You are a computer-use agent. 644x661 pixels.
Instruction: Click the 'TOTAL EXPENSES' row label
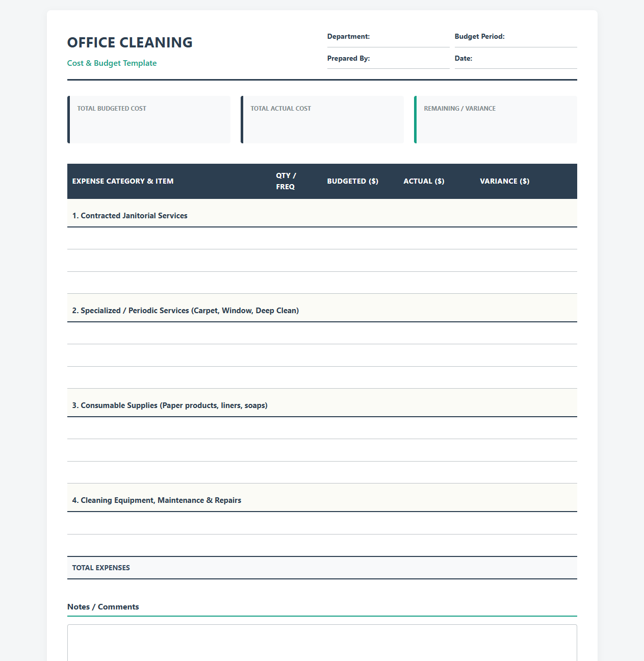coord(101,568)
